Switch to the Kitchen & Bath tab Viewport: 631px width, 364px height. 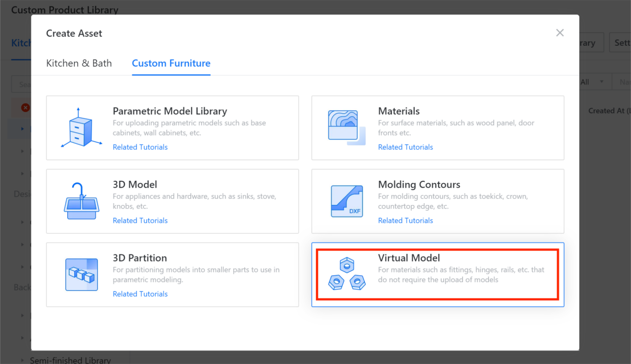[79, 63]
